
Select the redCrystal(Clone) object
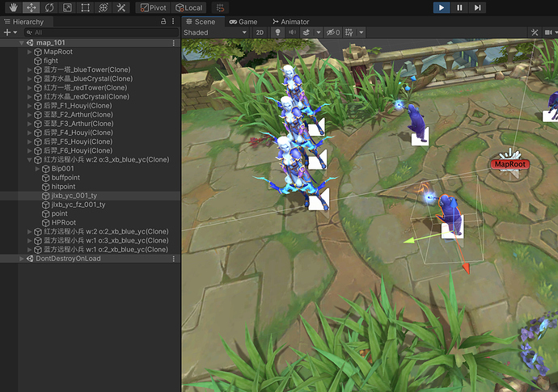[87, 97]
